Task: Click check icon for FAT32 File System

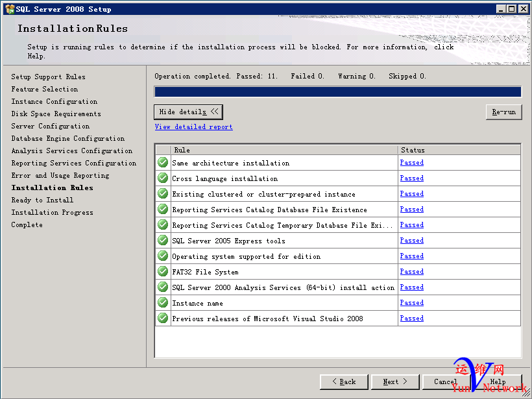Action: 163,272
